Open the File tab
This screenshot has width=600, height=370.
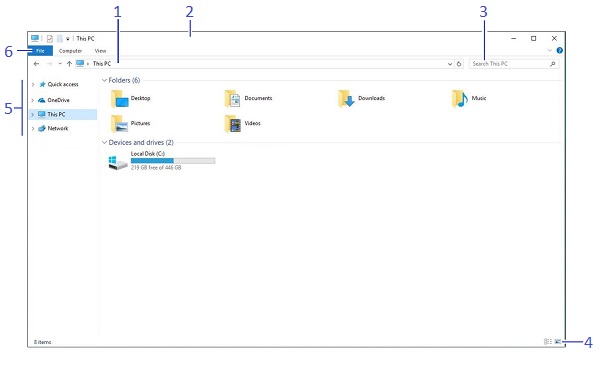[x=40, y=51]
